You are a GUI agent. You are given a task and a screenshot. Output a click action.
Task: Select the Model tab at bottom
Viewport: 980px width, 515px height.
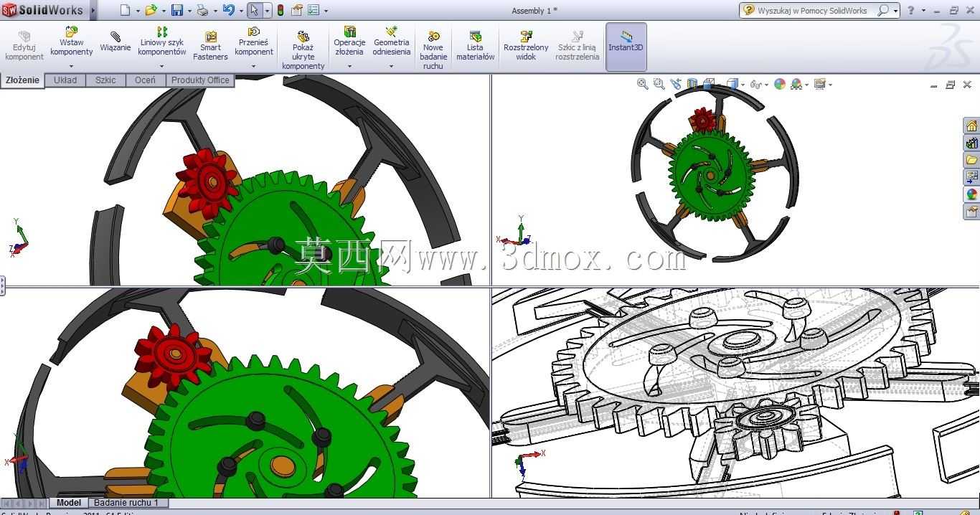69,503
